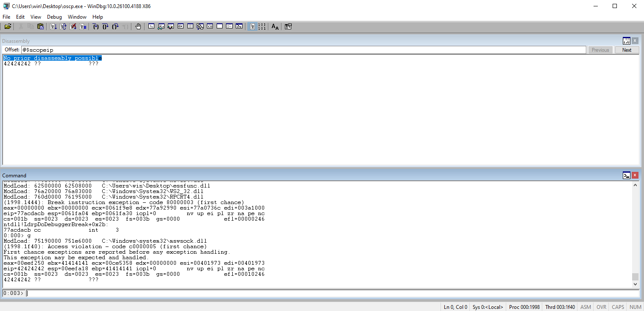Stop debugging using the red X icon

(73, 27)
